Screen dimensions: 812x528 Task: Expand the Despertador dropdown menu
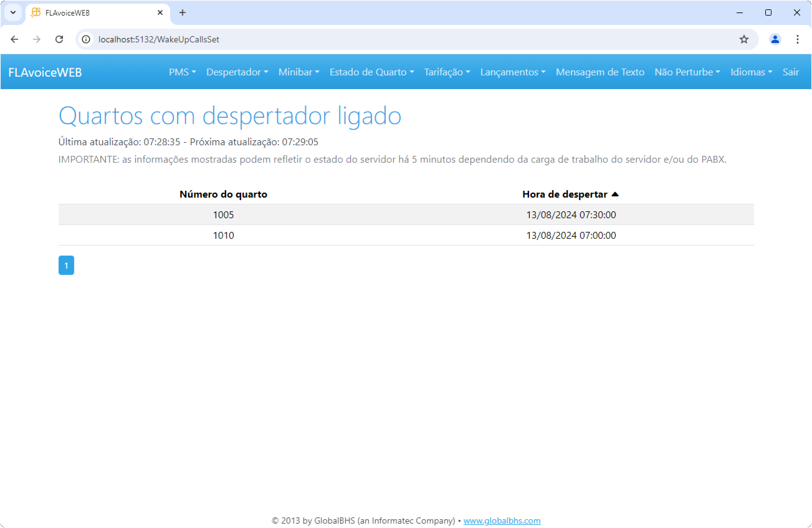[x=237, y=72]
